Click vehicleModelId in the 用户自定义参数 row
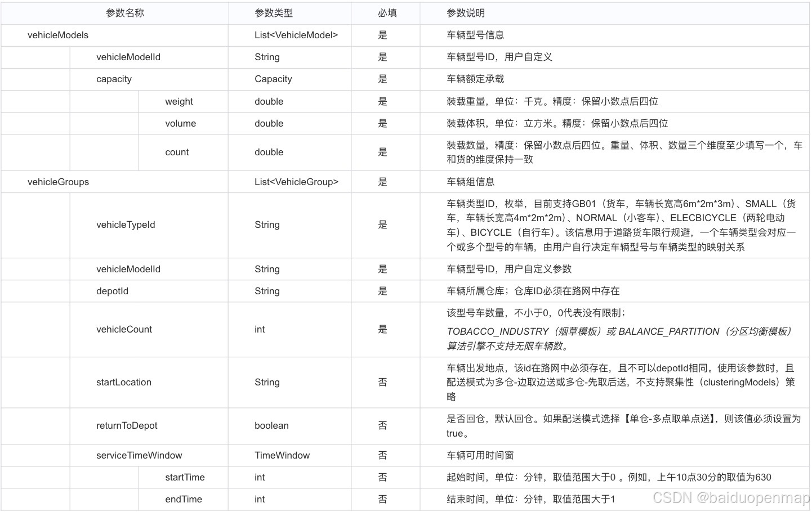 coord(128,269)
